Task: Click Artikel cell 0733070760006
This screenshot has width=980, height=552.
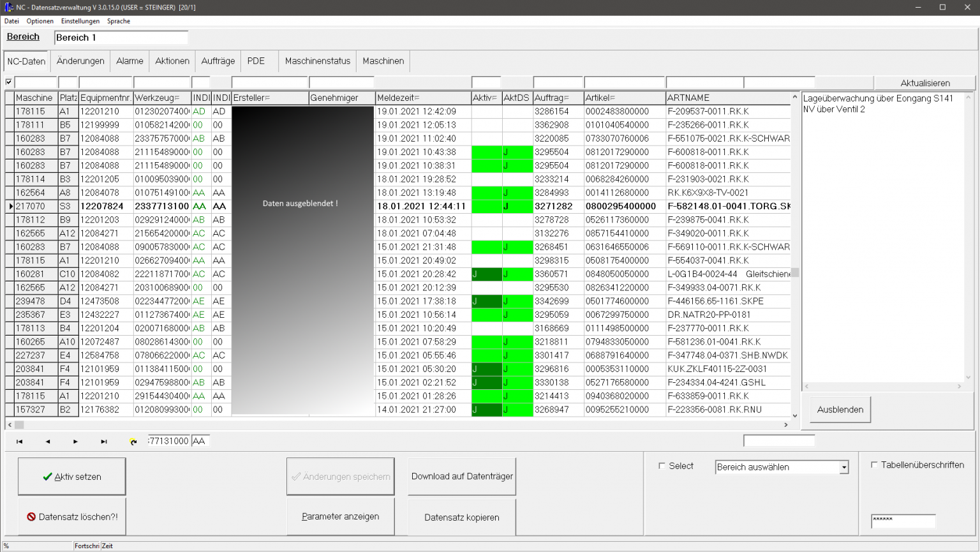Action: pyautogui.click(x=625, y=138)
